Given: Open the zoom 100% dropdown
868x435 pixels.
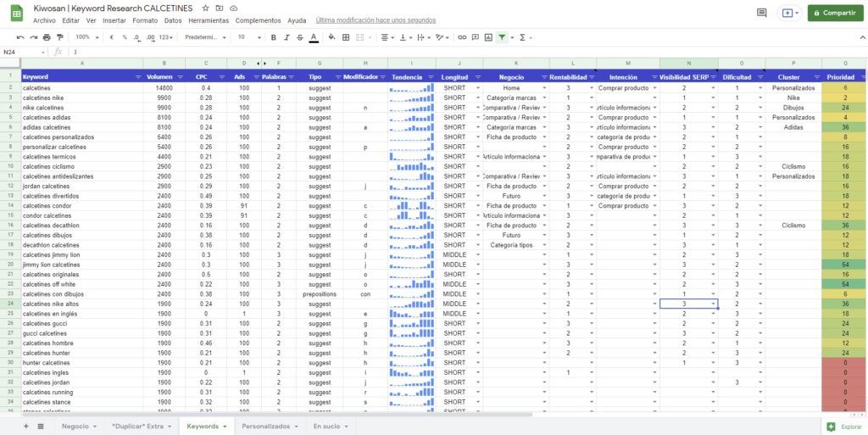Looking at the screenshot, I should [x=86, y=37].
